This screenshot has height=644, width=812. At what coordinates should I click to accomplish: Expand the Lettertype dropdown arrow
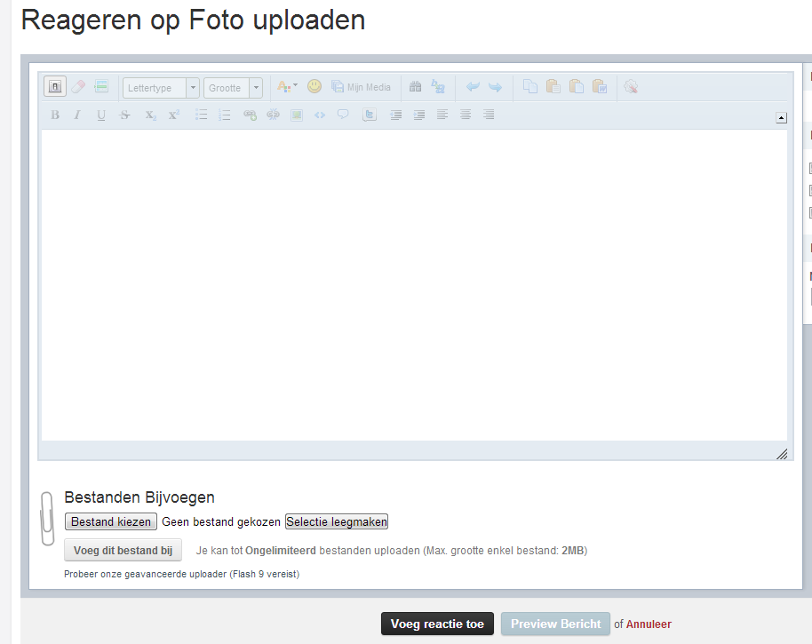(193, 88)
